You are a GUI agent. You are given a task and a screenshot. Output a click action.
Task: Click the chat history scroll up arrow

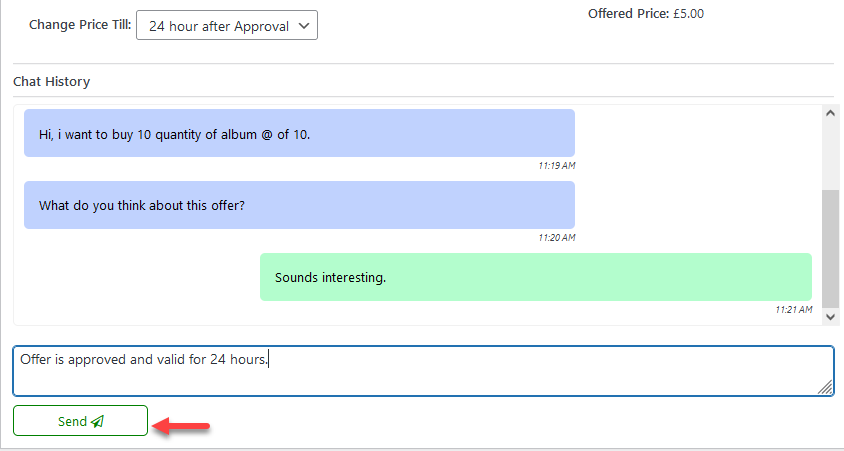click(830, 114)
